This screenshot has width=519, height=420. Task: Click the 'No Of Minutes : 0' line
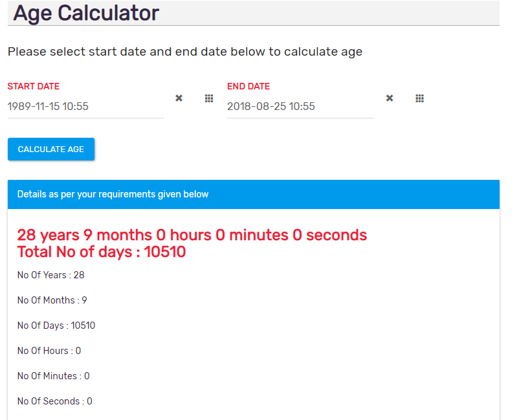[x=53, y=376]
